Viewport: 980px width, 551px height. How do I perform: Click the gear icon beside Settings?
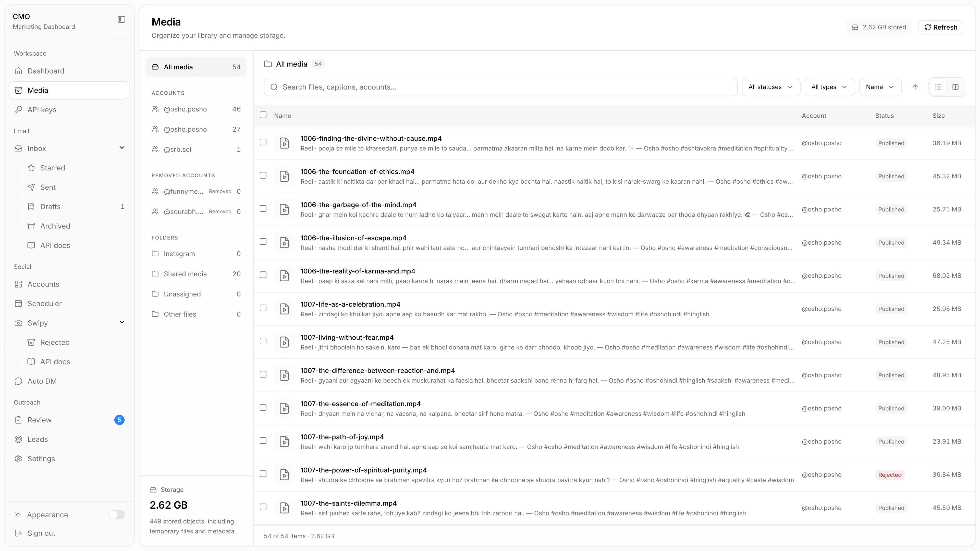tap(18, 459)
